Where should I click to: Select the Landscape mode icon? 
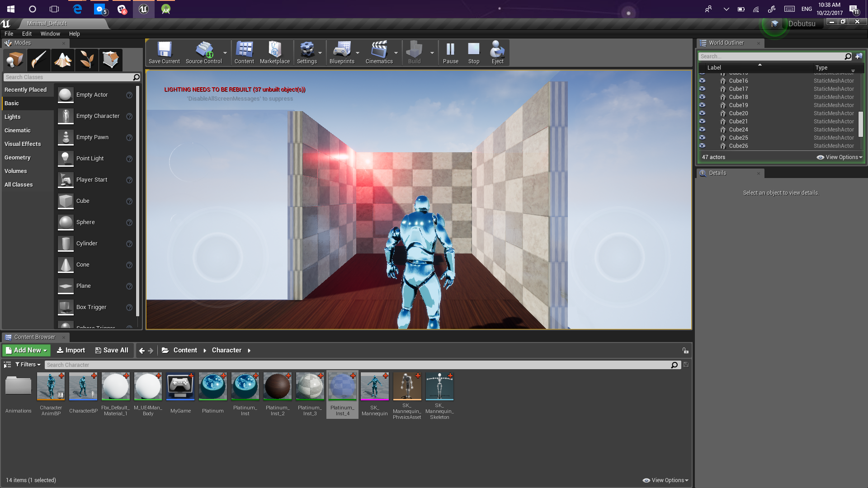(x=62, y=60)
